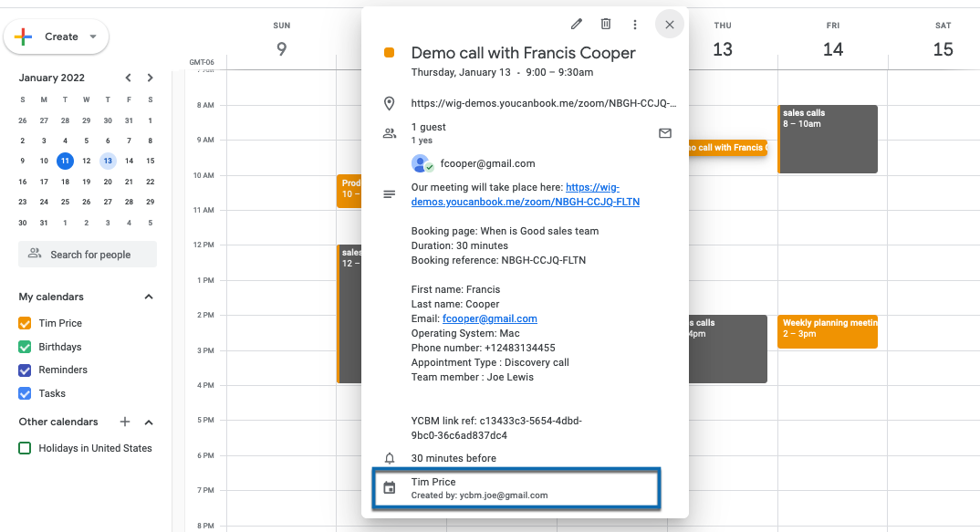Close the event details popup

click(670, 25)
